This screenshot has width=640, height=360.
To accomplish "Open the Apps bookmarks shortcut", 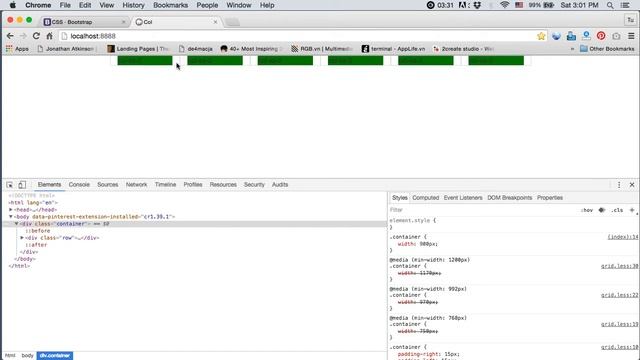I will [x=17, y=49].
